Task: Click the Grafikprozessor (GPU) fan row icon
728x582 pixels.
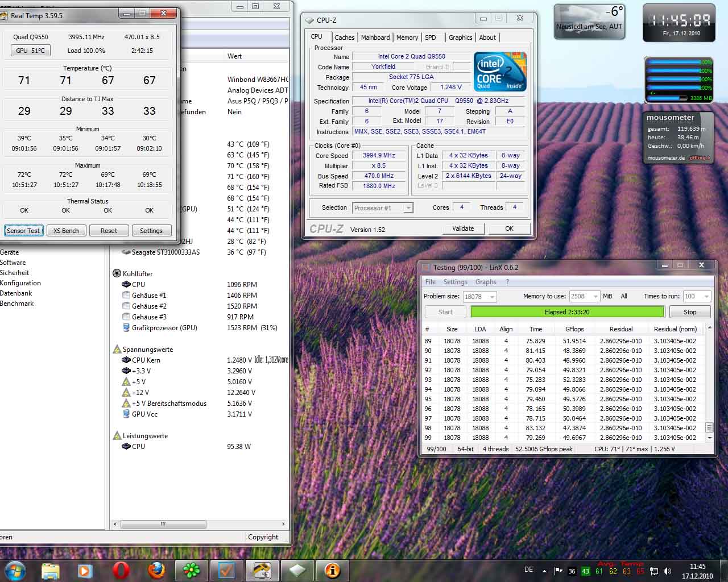Action: tap(126, 327)
